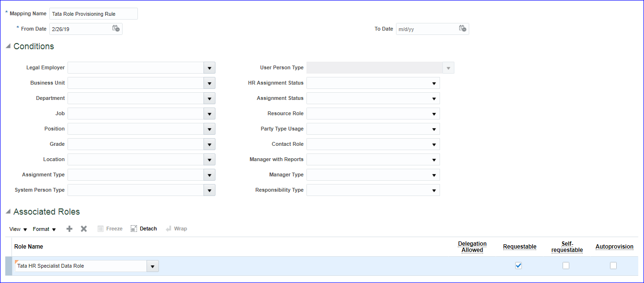This screenshot has width=644, height=283.
Task: Open the From Date calendar picker
Action: (x=116, y=29)
